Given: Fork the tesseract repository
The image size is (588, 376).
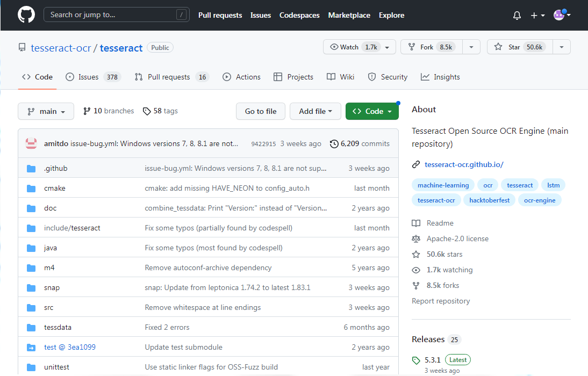Looking at the screenshot, I should click(x=432, y=47).
